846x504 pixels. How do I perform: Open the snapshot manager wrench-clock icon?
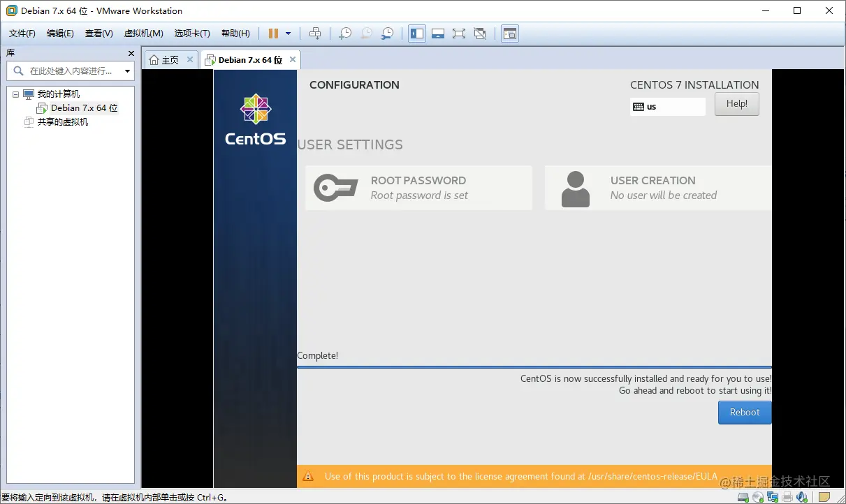point(387,34)
